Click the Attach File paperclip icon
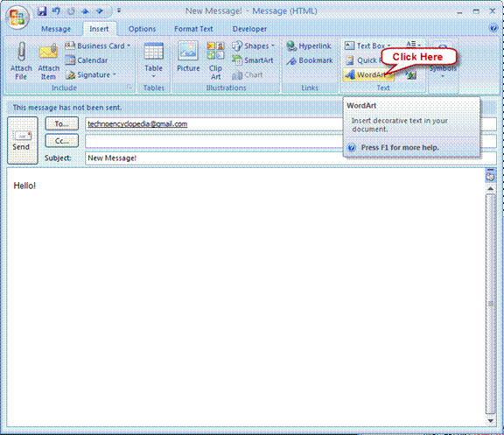 point(21,52)
